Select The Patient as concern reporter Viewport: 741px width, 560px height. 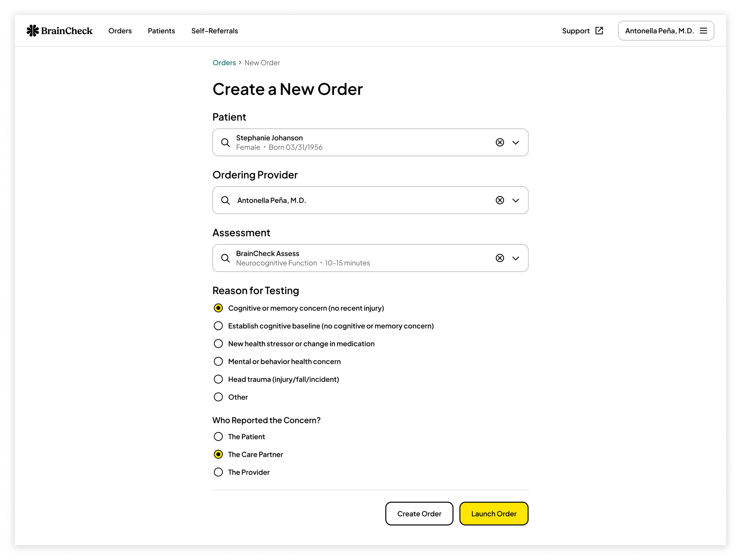pos(218,436)
